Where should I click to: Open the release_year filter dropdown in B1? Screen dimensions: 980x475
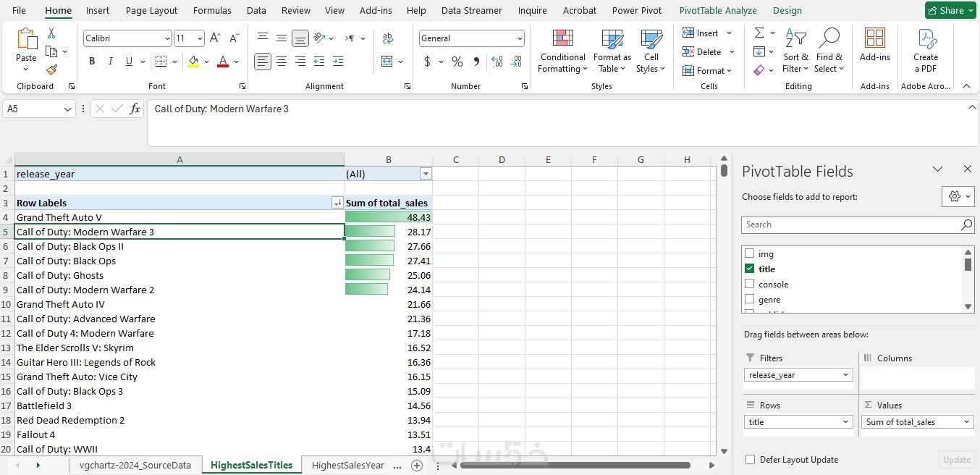(x=426, y=174)
